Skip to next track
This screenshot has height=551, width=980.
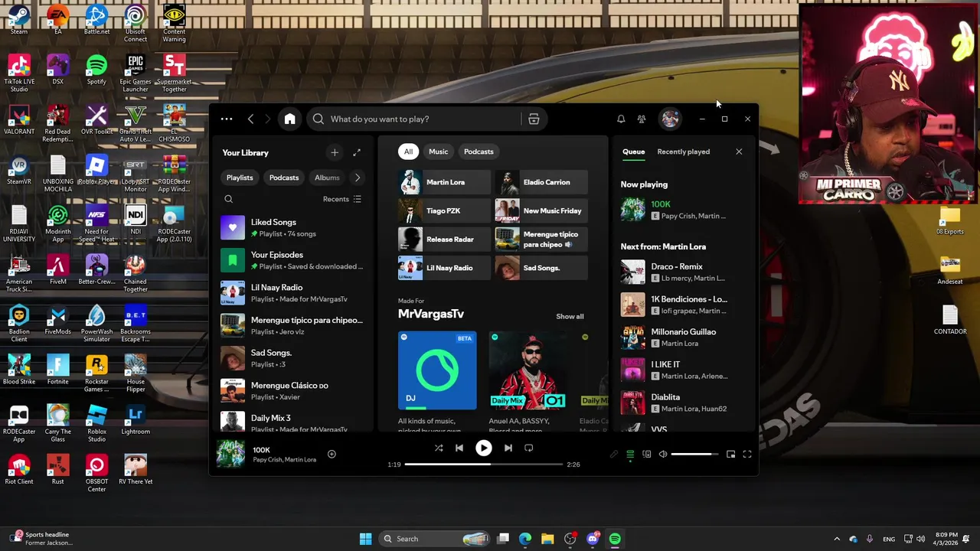(508, 448)
